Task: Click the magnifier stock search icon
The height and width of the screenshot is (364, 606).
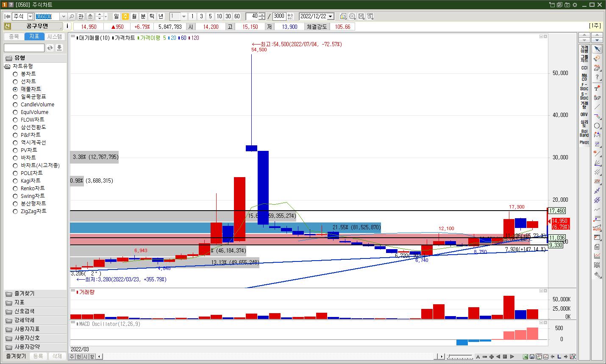Action: coord(72,16)
